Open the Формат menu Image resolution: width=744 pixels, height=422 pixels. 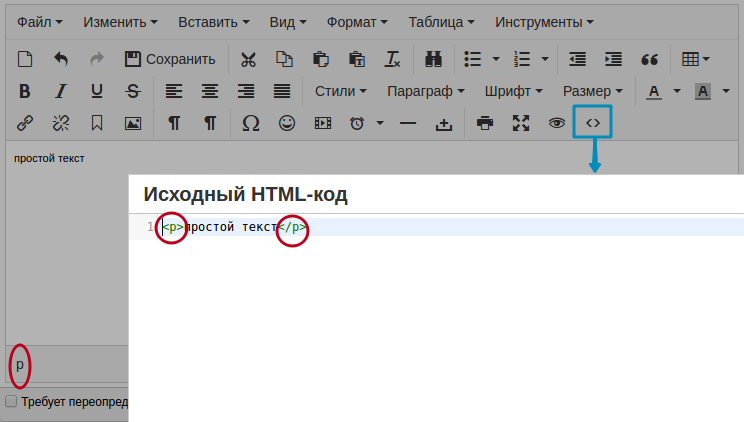coord(357,22)
